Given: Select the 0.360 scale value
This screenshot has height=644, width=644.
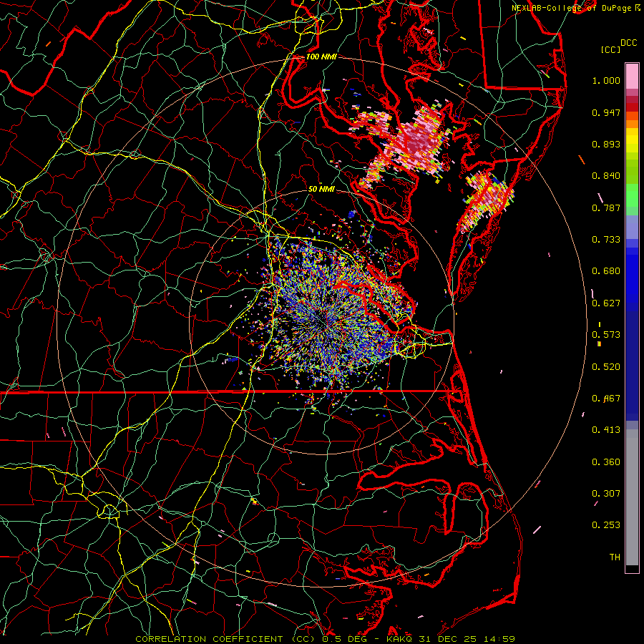Looking at the screenshot, I should pos(606,462).
